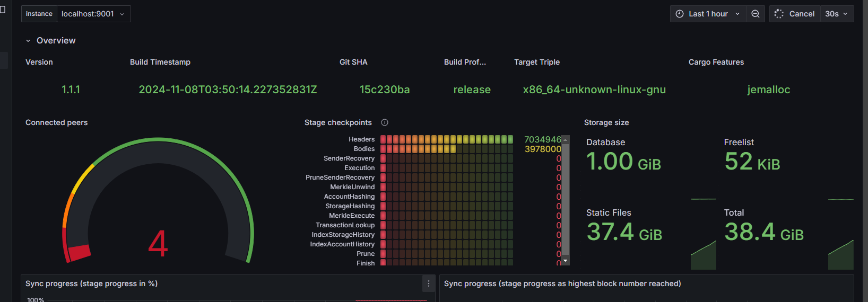Viewport: 868px width, 302px height.
Task: Click scroll up arrow in Stage checkpoints
Action: tap(565, 140)
